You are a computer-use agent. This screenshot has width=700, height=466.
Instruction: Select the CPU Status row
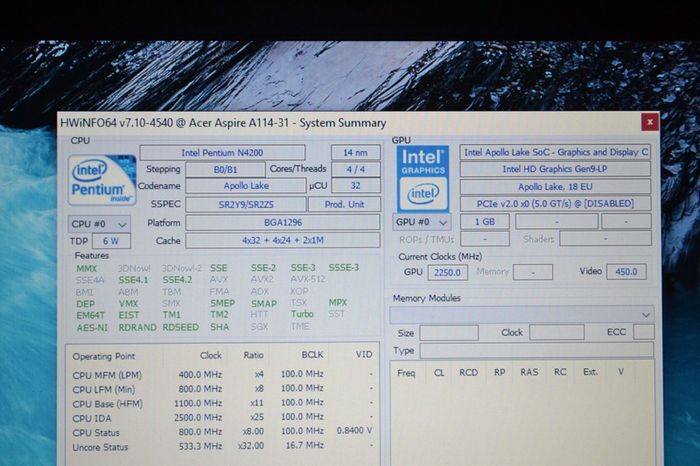(222, 432)
